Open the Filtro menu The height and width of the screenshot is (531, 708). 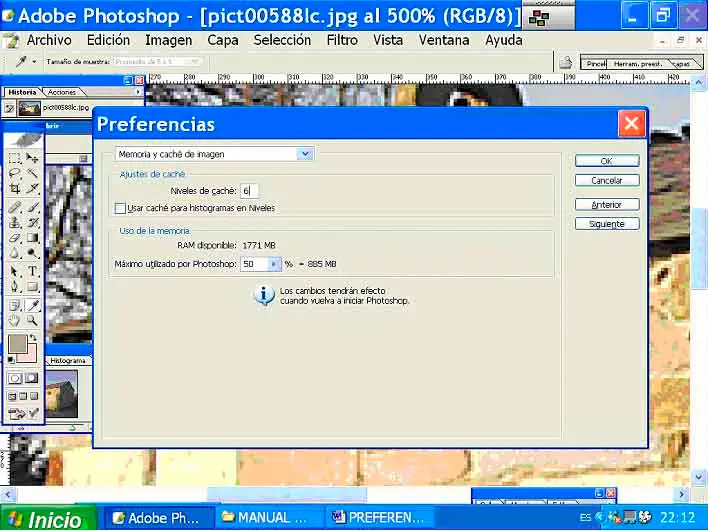point(342,40)
